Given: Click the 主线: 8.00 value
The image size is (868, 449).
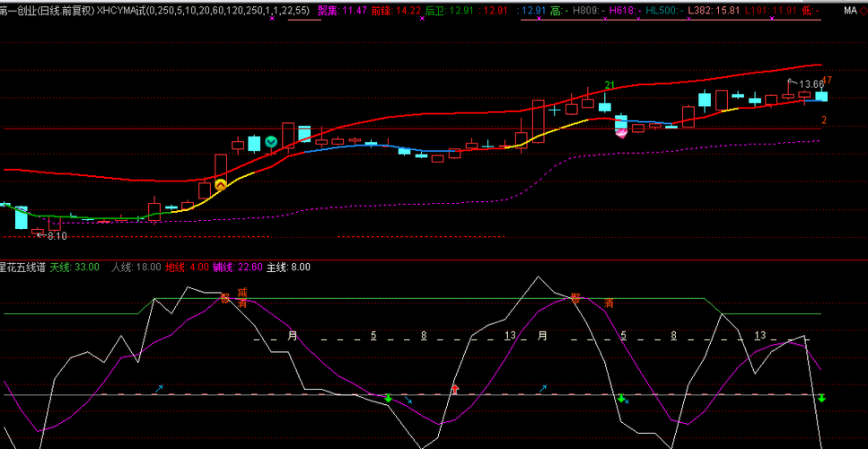Looking at the screenshot, I should pyautogui.click(x=288, y=267).
